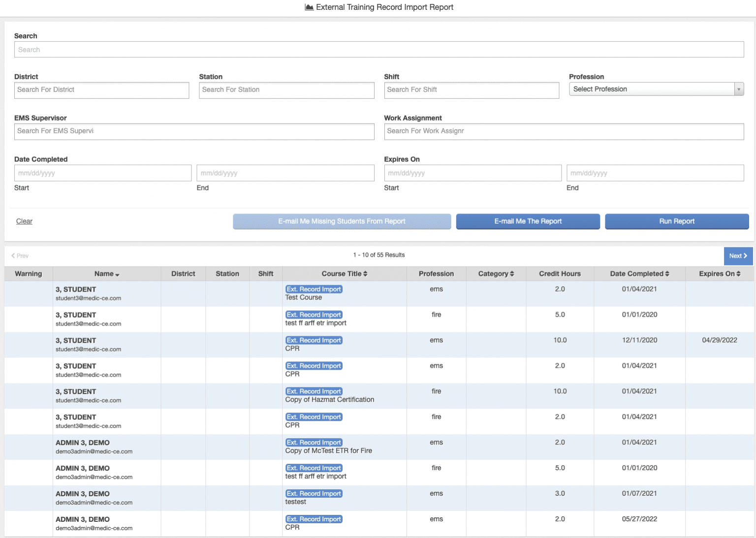The image size is (756, 538).
Task: Click E-mail Me Missing Students From Report
Action: (x=342, y=221)
